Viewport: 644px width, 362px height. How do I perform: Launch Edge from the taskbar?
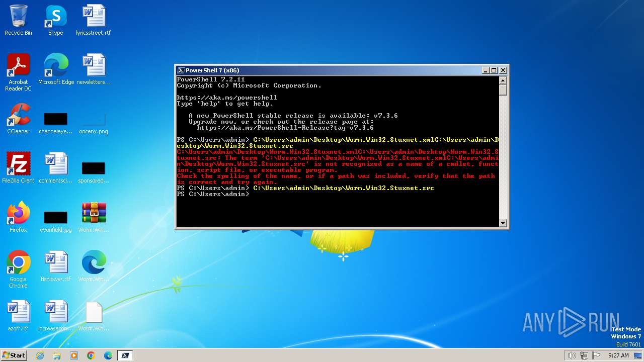pyautogui.click(x=108, y=355)
